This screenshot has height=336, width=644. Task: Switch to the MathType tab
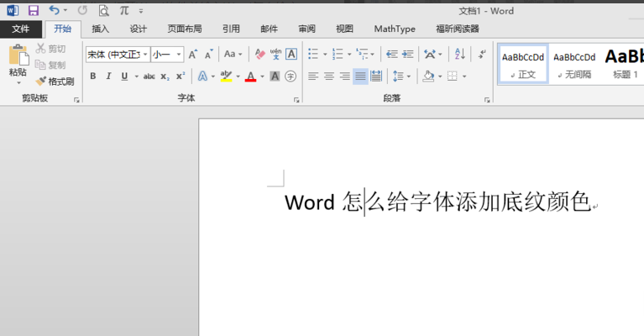[395, 29]
